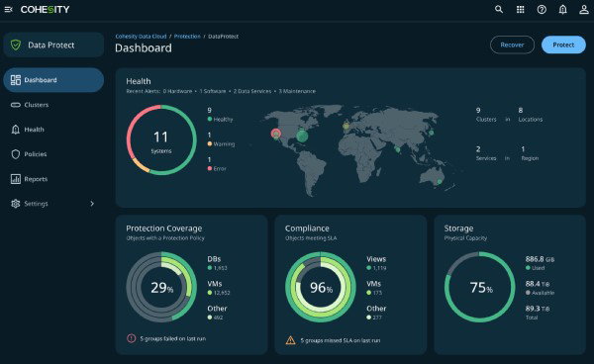This screenshot has width=594, height=364.
Task: Click '5 groups missed SLA on last run'
Action: tap(341, 340)
